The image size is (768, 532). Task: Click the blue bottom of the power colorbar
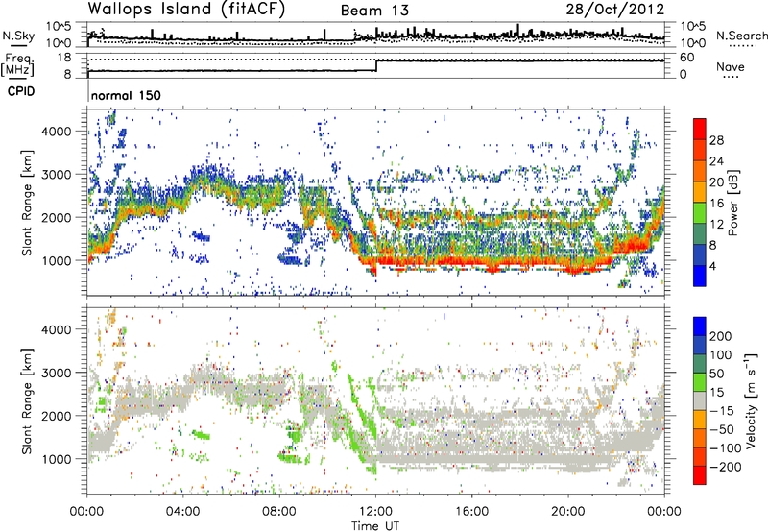[x=700, y=276]
